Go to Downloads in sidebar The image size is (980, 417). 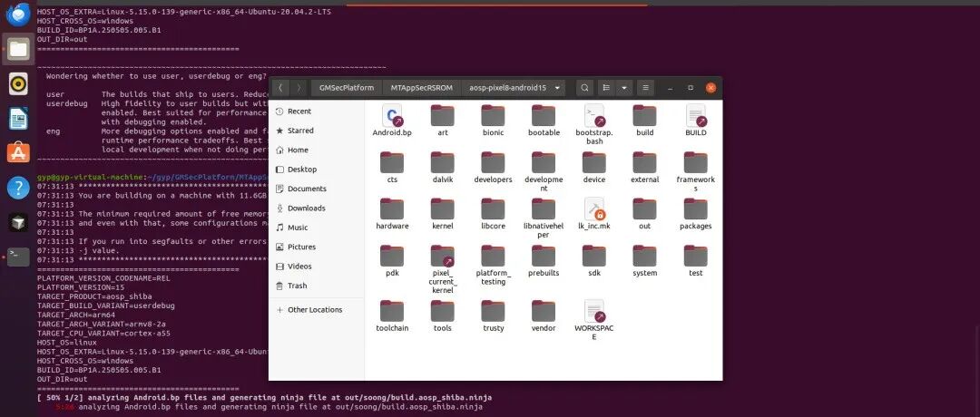[x=317, y=208]
